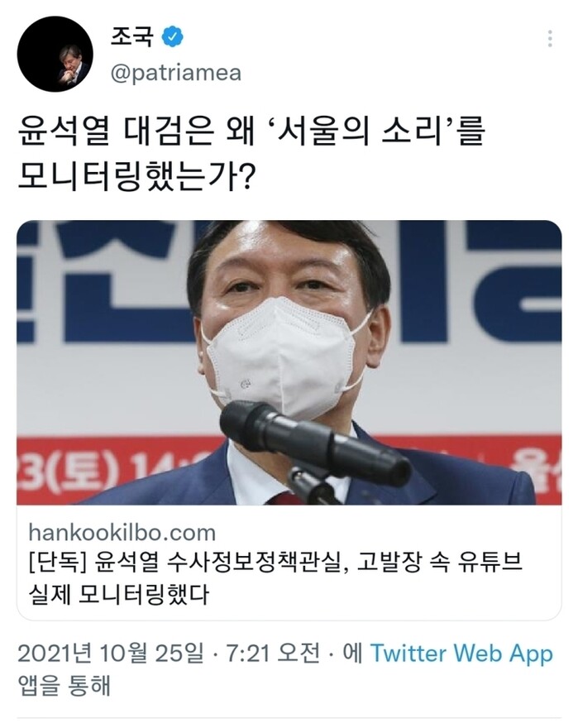Click the divider line below the tweet
578x728 pixels.
pyautogui.click(x=289, y=718)
